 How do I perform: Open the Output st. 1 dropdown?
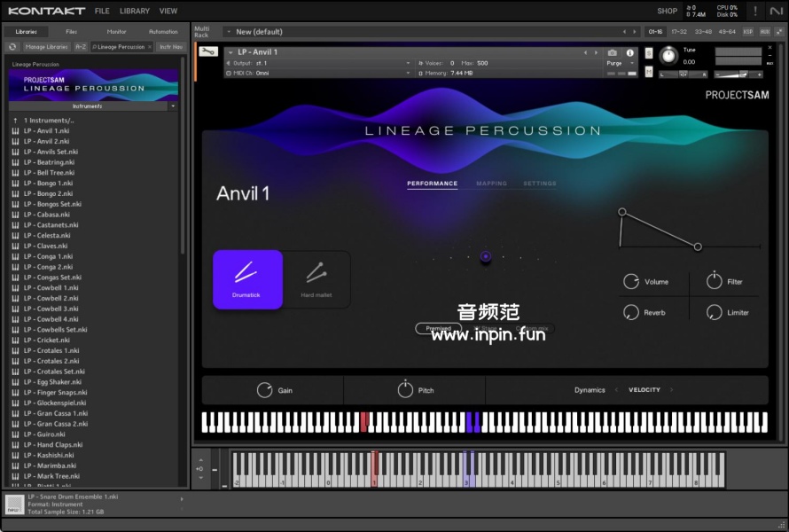coord(318,64)
